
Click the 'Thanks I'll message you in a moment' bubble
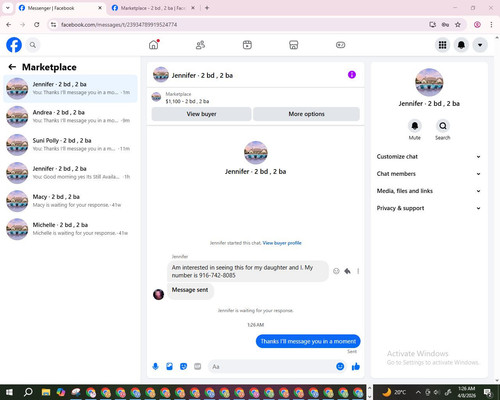point(308,341)
